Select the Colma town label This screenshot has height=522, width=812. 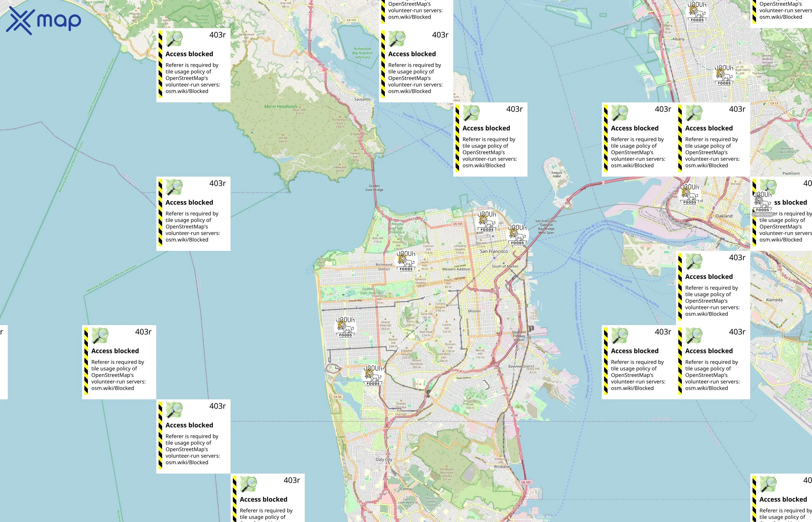[x=406, y=489]
